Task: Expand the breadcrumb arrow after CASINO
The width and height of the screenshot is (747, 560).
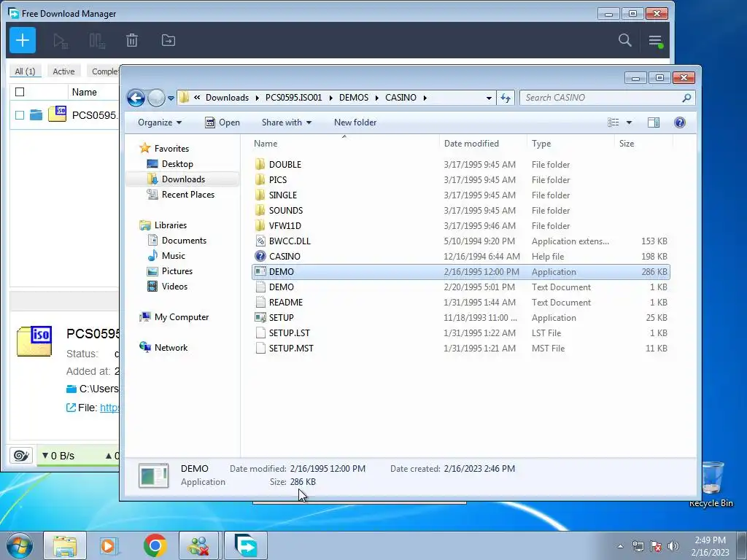Action: click(x=425, y=98)
